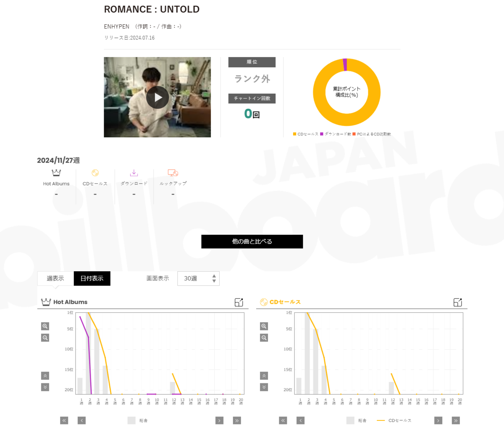Shift Hot Albums rank axis up

click(45, 376)
